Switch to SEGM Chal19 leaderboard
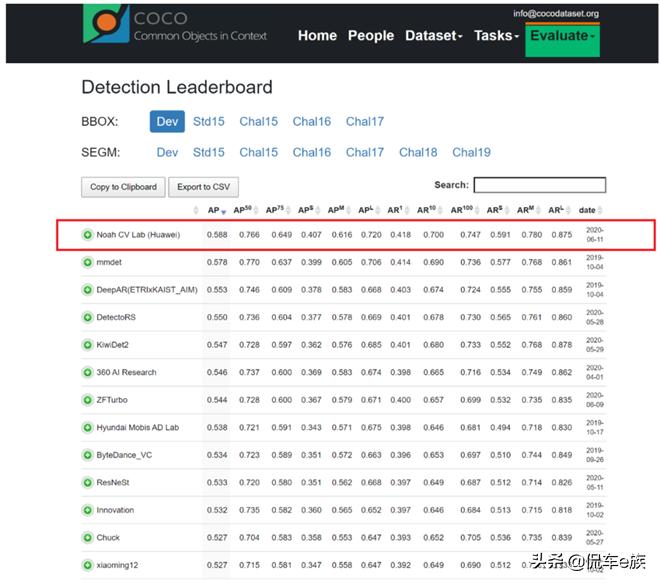 coord(471,152)
